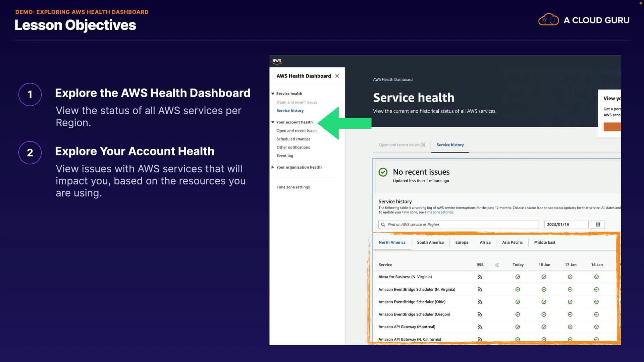Click 18 Jan status for EventBridge Scheduler (Oregon)
The height and width of the screenshot is (362, 644).
pyautogui.click(x=544, y=314)
